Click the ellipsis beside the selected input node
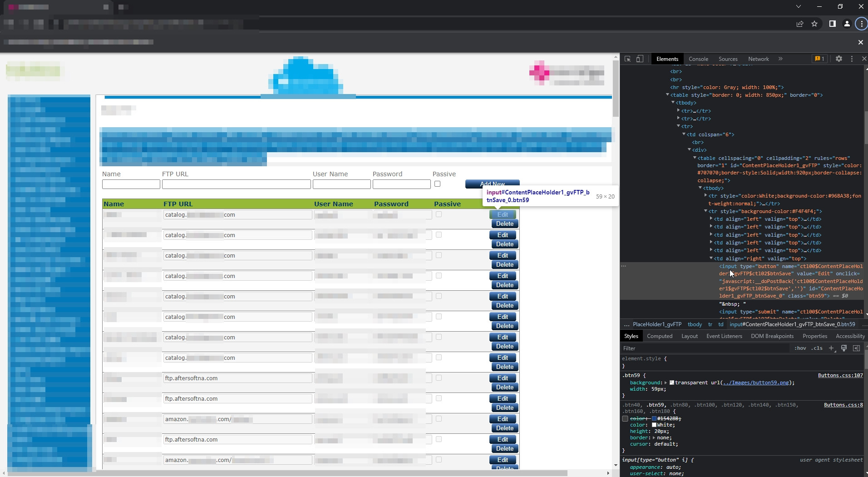868x477 pixels. (x=624, y=266)
